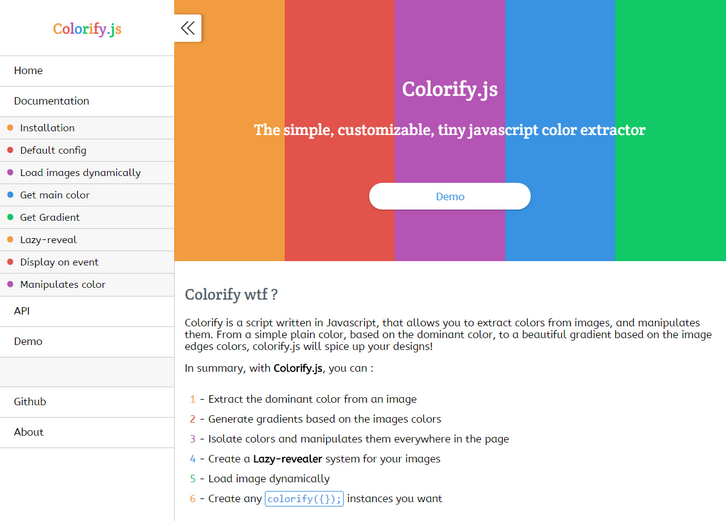Open Default config documentation
Screen dimensions: 726x521
coord(53,150)
